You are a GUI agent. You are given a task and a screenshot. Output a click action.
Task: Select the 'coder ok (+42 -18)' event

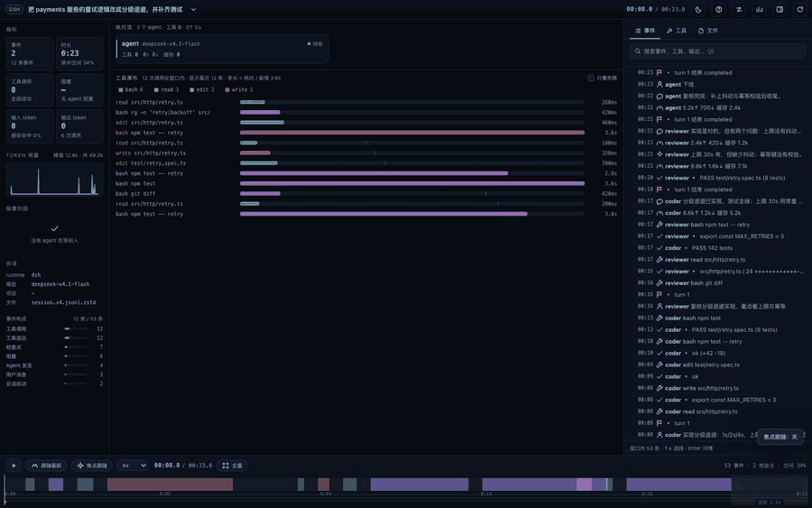pyautogui.click(x=717, y=353)
